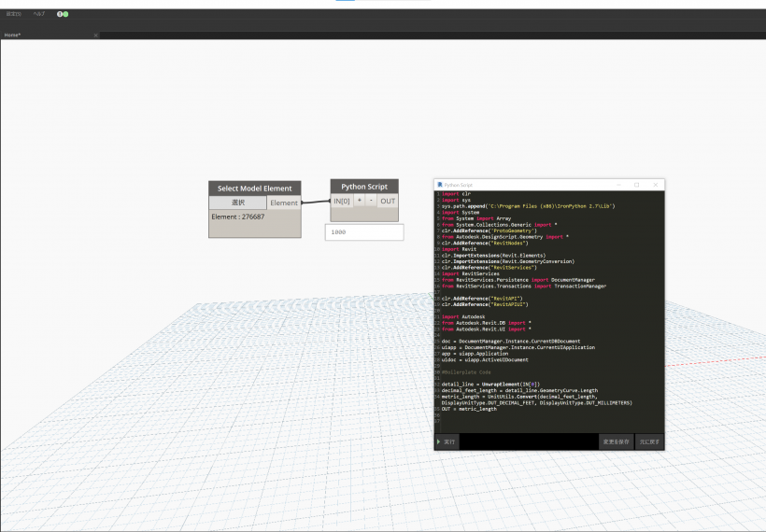Image resolution: width=766 pixels, height=532 pixels.
Task: Open the 設定 menu
Action: (14, 14)
